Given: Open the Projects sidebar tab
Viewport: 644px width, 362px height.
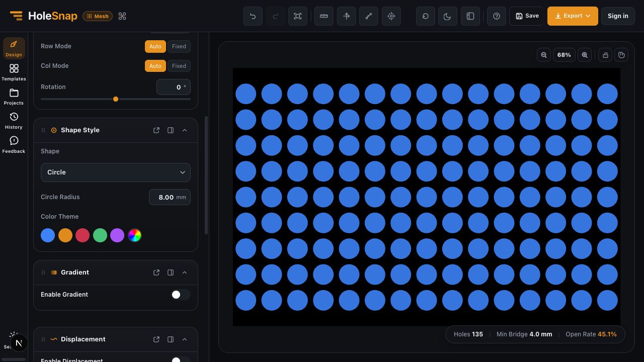Looking at the screenshot, I should [x=14, y=97].
